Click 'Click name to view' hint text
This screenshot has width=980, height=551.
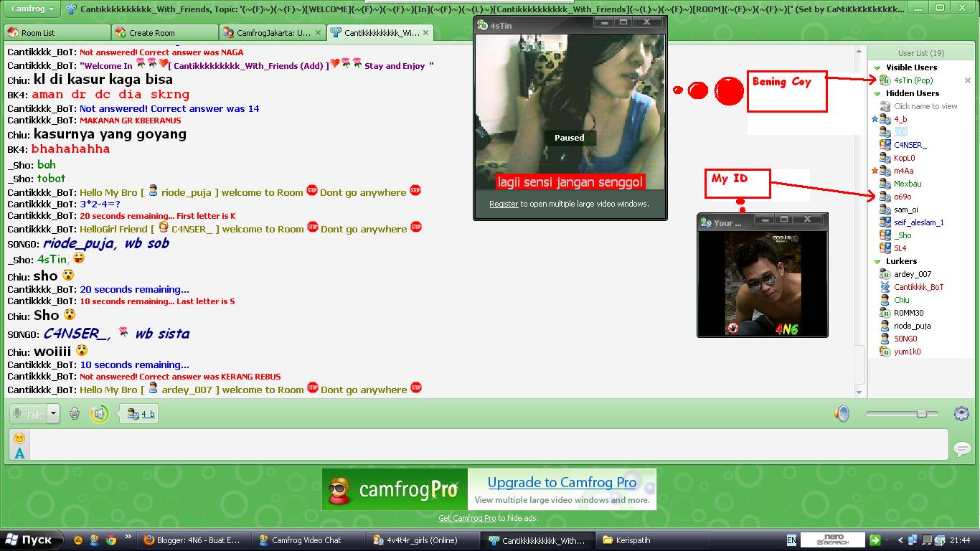coord(925,106)
